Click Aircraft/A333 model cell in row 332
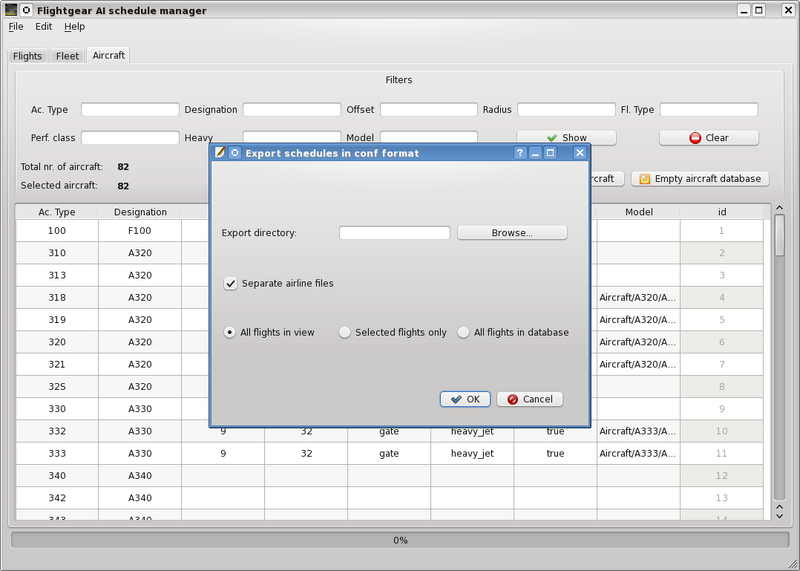This screenshot has height=571, width=800. [x=638, y=431]
